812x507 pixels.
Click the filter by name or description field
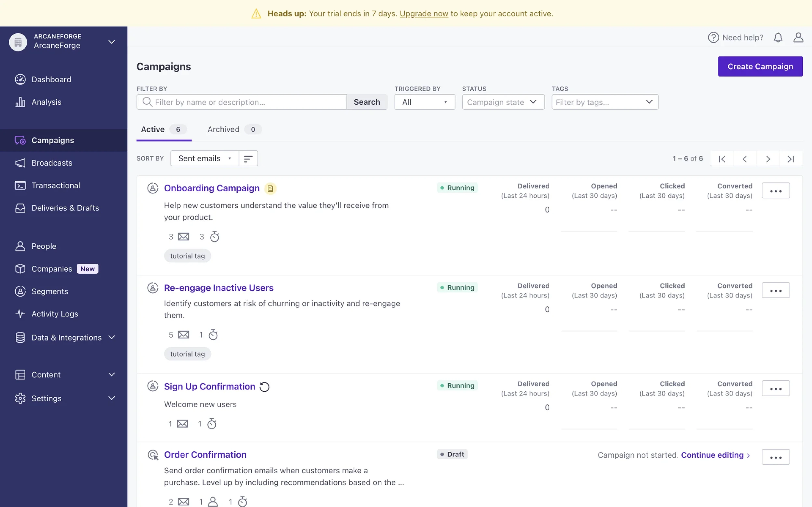click(x=241, y=102)
